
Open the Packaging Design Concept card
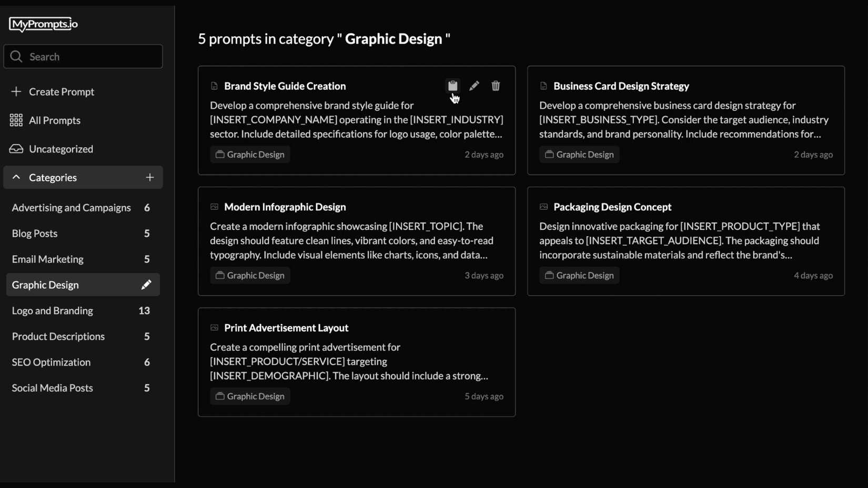click(x=612, y=207)
